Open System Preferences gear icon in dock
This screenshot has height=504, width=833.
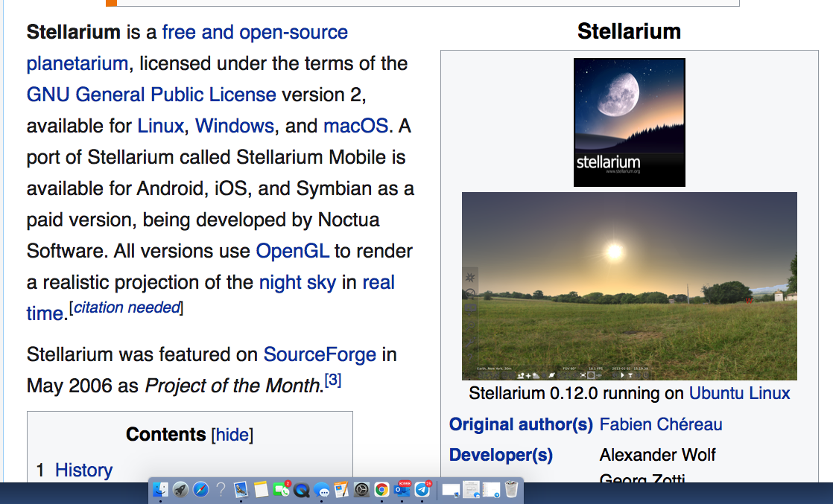(362, 489)
